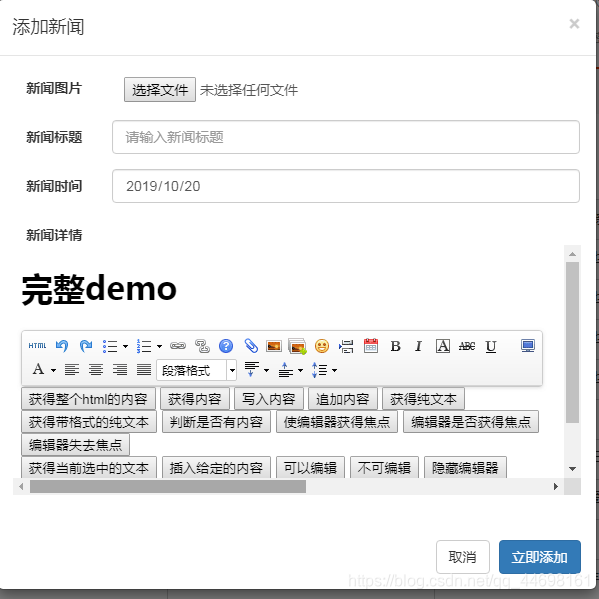This screenshot has width=599, height=599.
Task: Click 写入内容 button
Action: click(x=269, y=399)
